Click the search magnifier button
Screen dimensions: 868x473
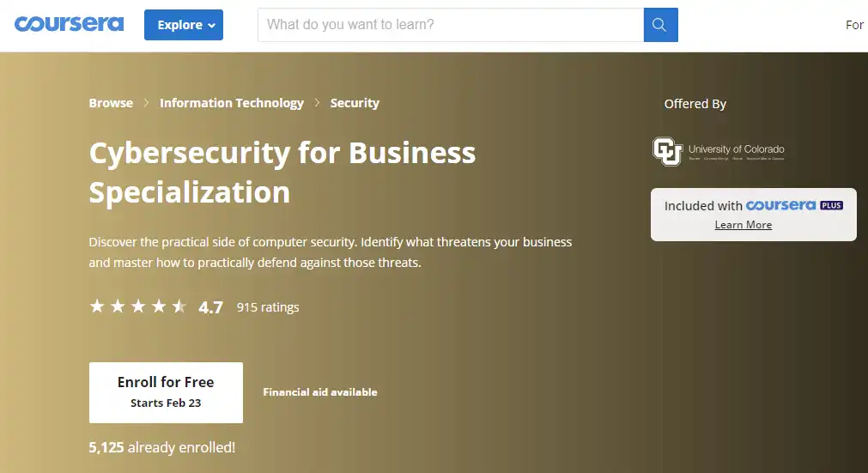tap(660, 25)
